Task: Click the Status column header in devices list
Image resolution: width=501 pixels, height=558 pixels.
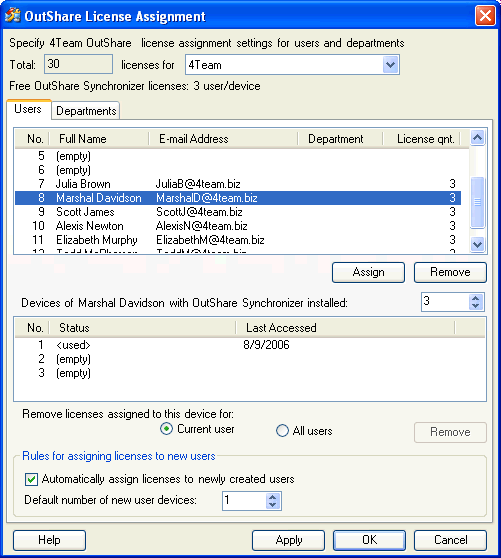Action: coord(142,328)
